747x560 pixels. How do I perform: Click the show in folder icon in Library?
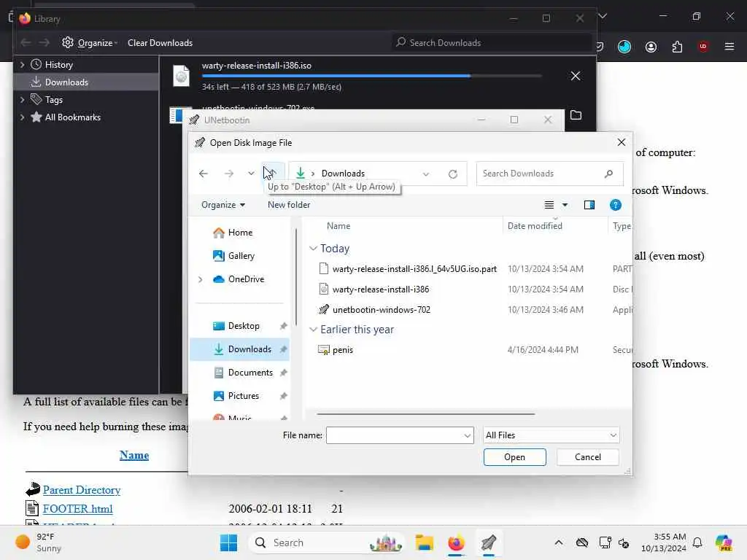coord(576,115)
